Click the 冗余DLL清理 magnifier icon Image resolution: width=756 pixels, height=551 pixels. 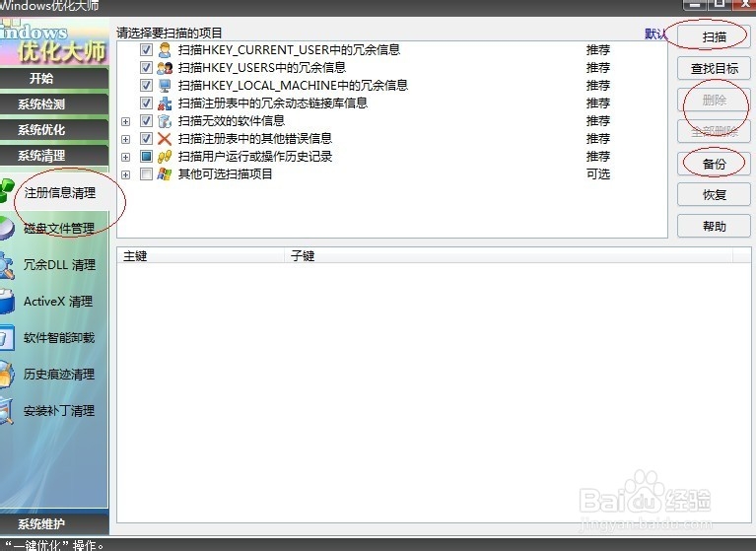7,265
